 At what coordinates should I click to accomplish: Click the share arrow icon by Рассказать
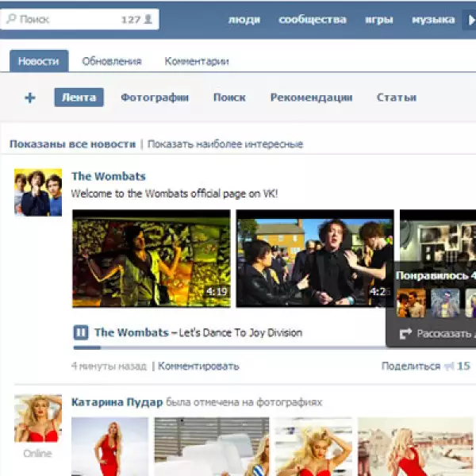pos(405,334)
